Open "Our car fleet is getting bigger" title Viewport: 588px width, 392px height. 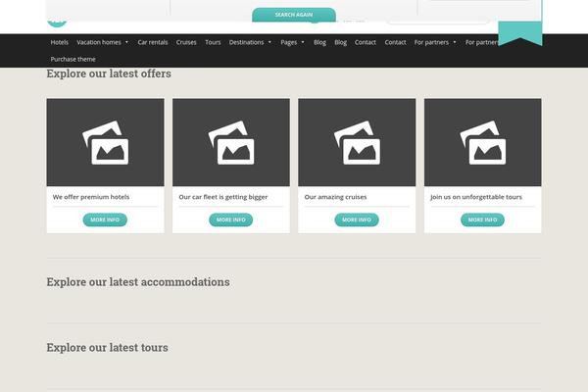(x=223, y=197)
